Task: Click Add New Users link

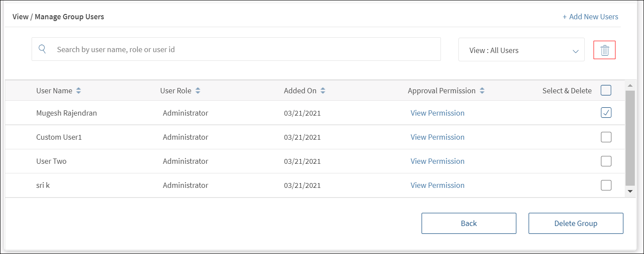Action: click(590, 17)
